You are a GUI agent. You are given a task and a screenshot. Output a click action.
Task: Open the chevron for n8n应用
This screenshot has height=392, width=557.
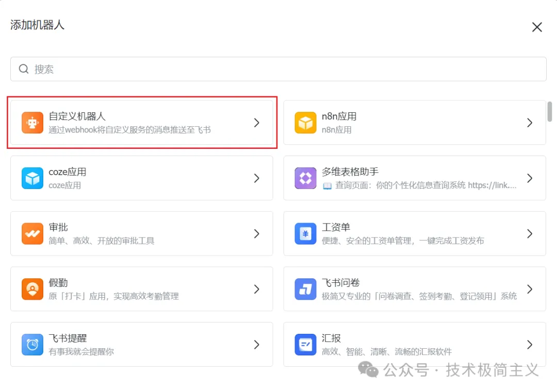point(530,123)
